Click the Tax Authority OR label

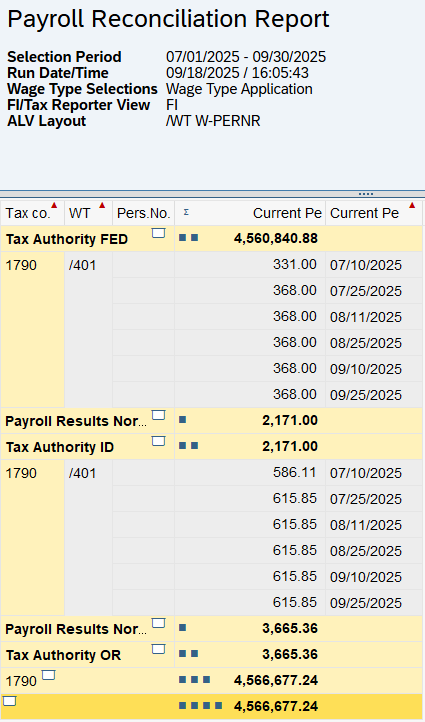(x=63, y=655)
